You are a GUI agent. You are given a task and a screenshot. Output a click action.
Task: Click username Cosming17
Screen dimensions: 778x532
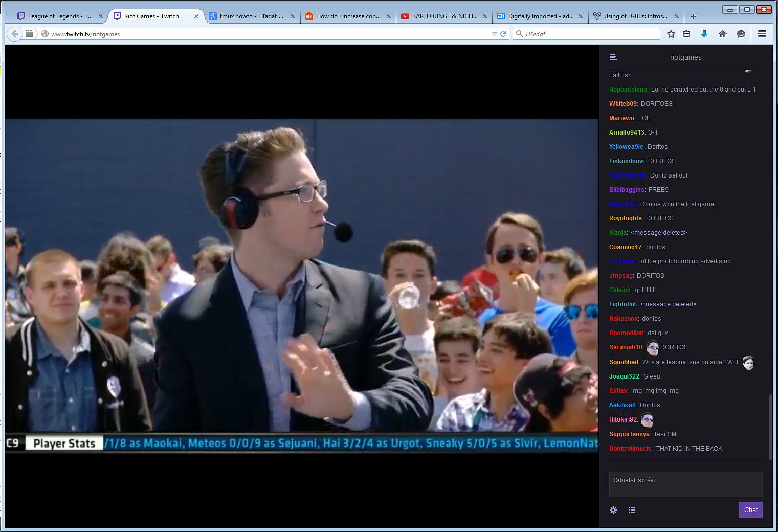pyautogui.click(x=626, y=247)
